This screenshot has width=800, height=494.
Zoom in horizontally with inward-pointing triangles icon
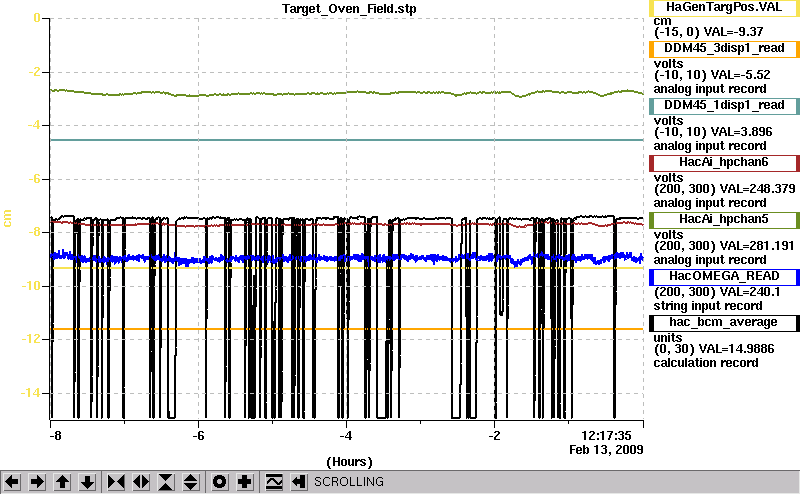(116, 482)
